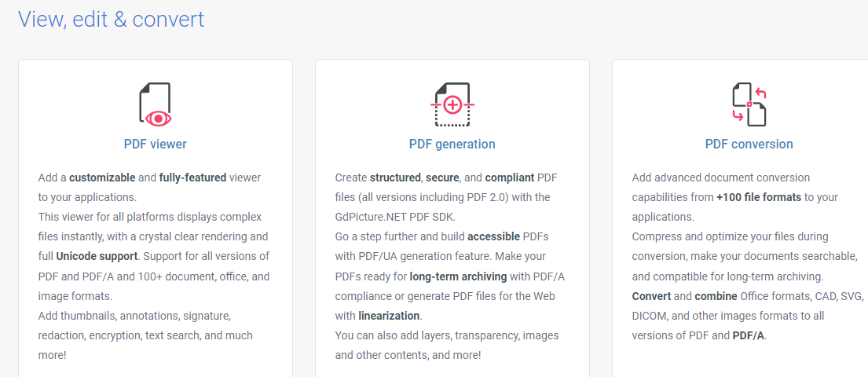Click the bold "+100 file formats" text
The height and width of the screenshot is (377, 868).
pyautogui.click(x=759, y=197)
